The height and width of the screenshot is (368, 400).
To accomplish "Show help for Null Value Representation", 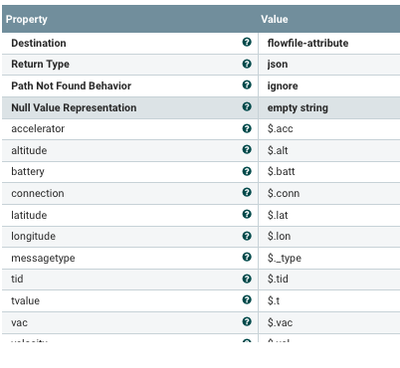I will 247,107.
